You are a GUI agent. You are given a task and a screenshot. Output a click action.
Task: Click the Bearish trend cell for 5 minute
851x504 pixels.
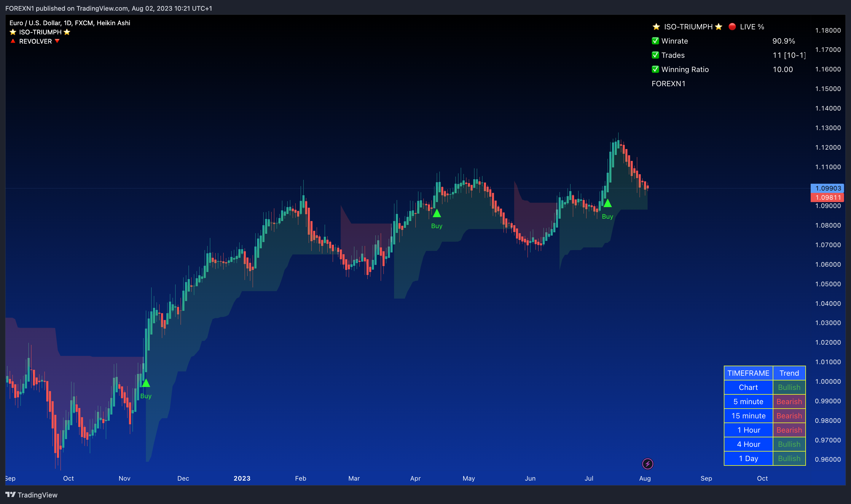[x=789, y=401]
